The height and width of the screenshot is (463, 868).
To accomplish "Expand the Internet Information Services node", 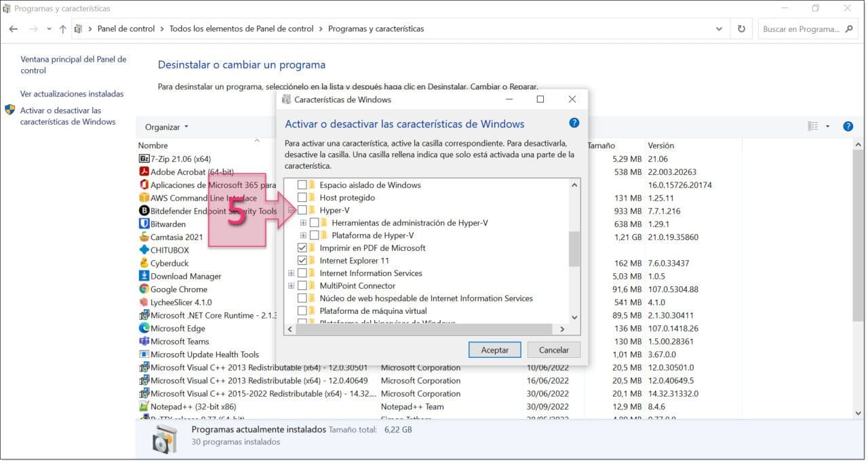I will click(x=291, y=273).
